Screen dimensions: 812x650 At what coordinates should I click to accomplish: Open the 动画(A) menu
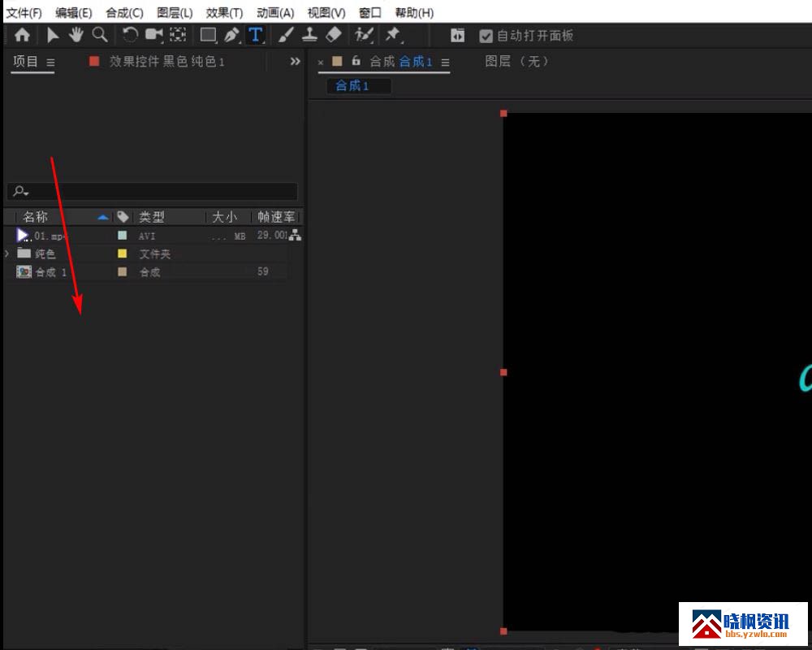click(x=275, y=12)
